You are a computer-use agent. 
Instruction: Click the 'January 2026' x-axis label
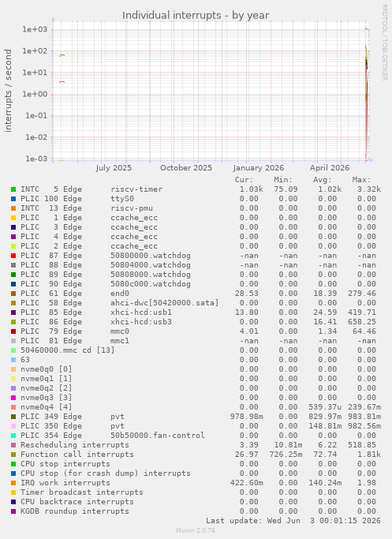[259, 168]
